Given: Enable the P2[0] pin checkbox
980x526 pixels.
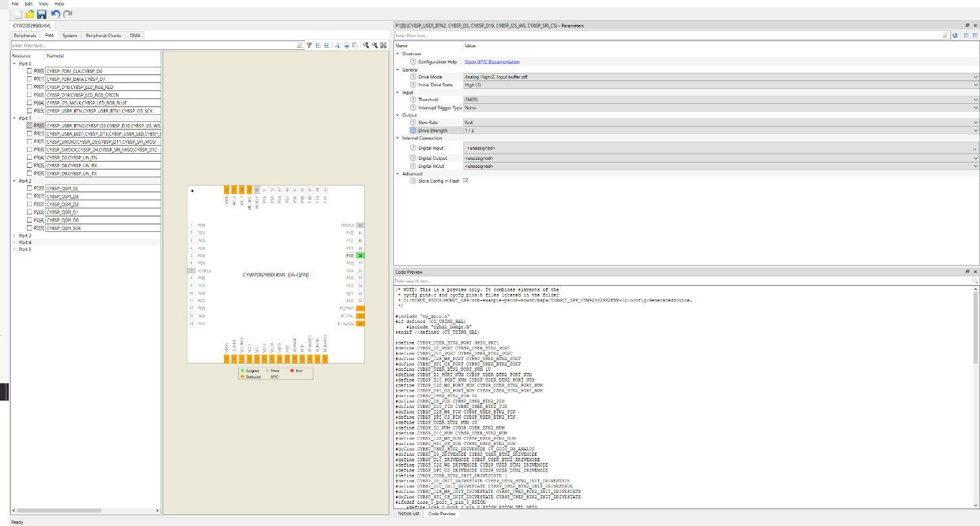Looking at the screenshot, I should 29,188.
